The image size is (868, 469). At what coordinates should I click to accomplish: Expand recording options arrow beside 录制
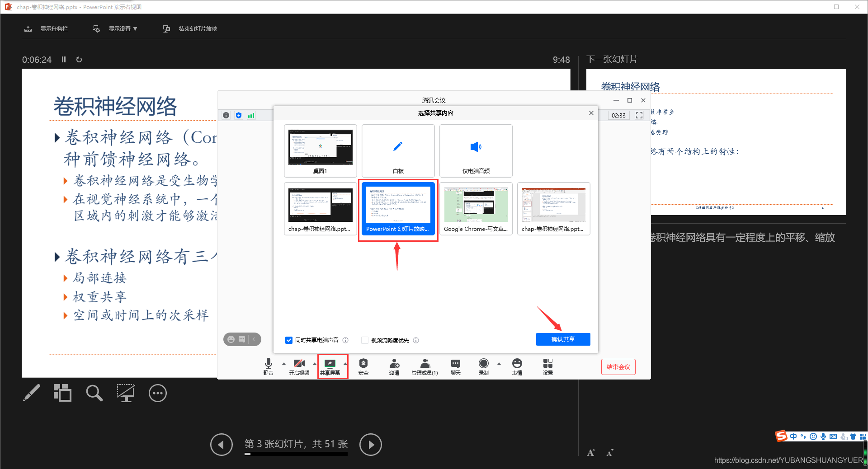point(499,364)
